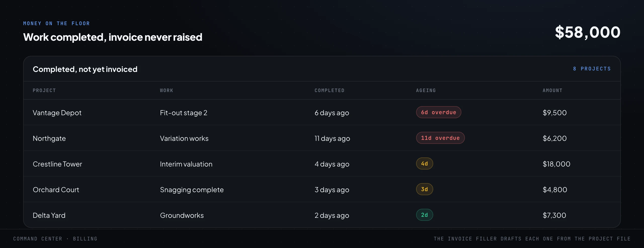
Task: Click the $18,000 amount for Crestline Tower
Action: point(556,164)
